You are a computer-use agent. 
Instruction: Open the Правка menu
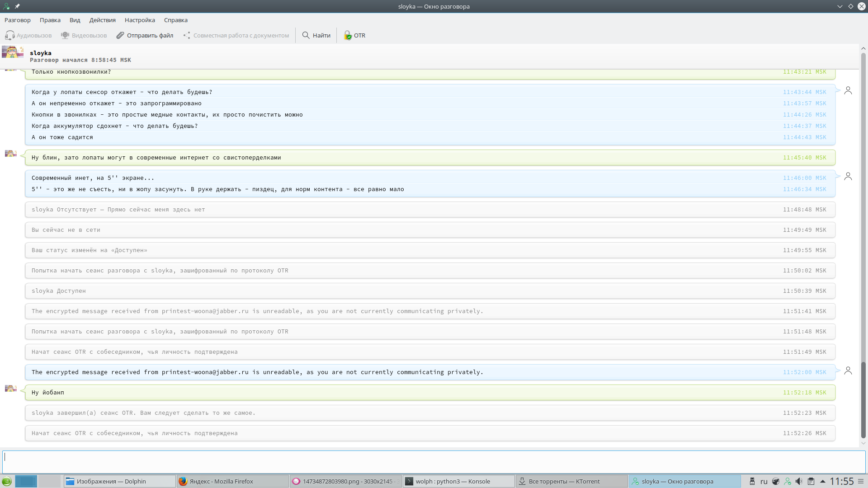(x=50, y=20)
